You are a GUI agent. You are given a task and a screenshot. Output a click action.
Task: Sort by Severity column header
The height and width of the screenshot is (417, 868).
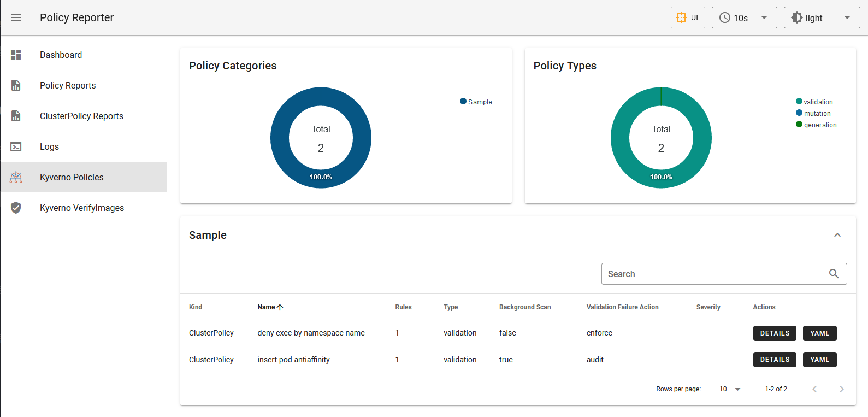(x=708, y=307)
